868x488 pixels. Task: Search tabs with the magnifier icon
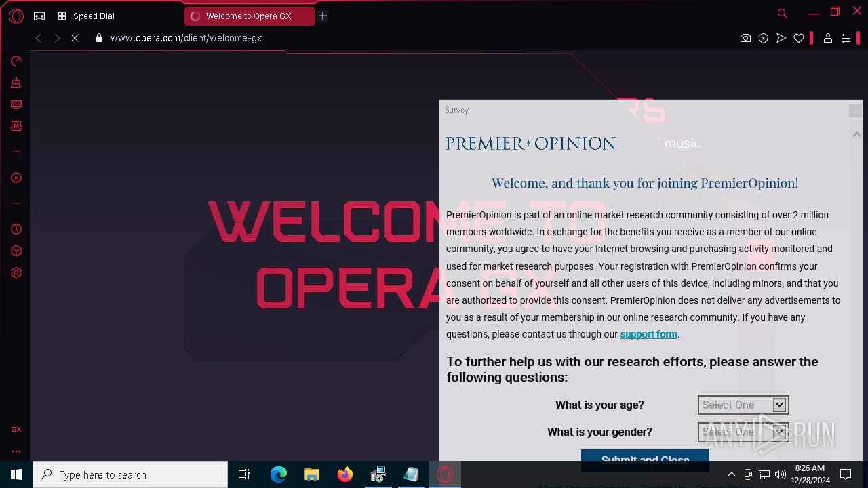tap(783, 14)
